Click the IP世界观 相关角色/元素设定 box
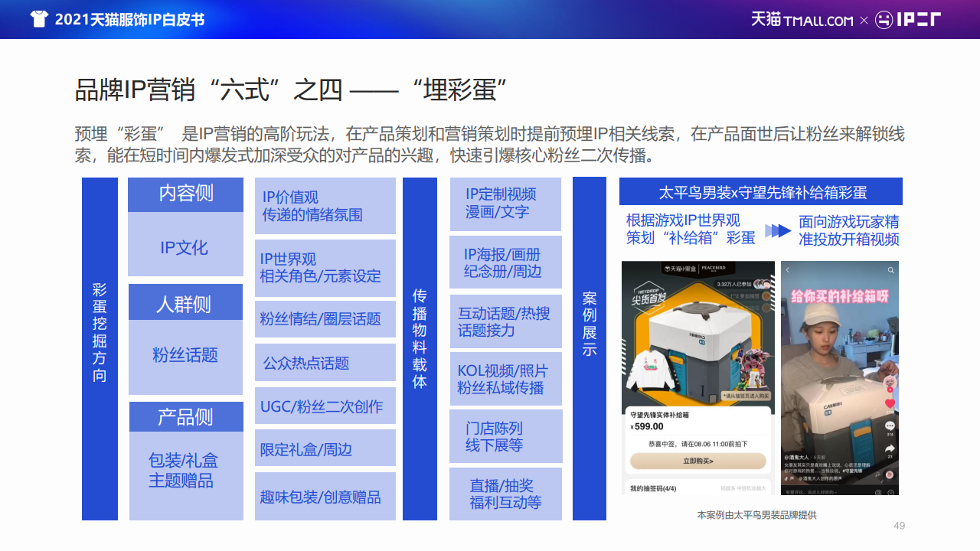 325,268
